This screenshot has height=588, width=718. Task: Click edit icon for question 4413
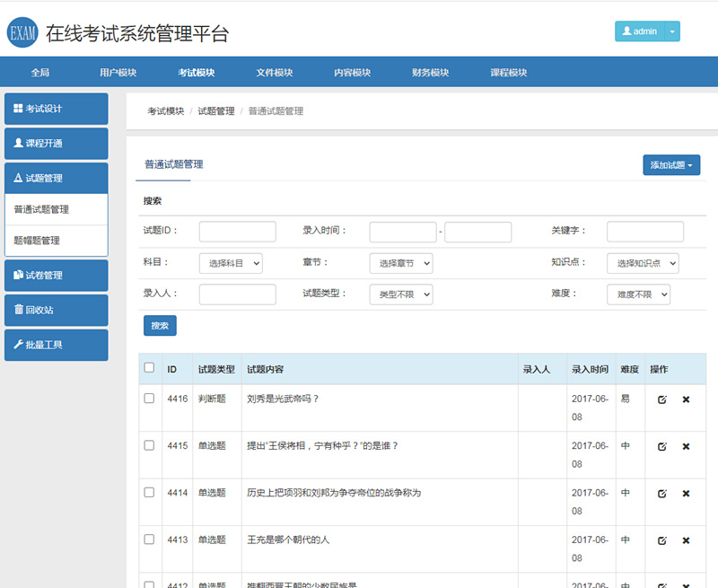click(662, 540)
